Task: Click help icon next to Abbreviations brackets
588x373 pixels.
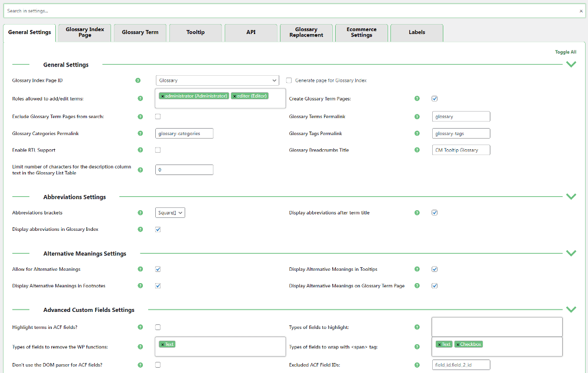Action: tap(140, 213)
